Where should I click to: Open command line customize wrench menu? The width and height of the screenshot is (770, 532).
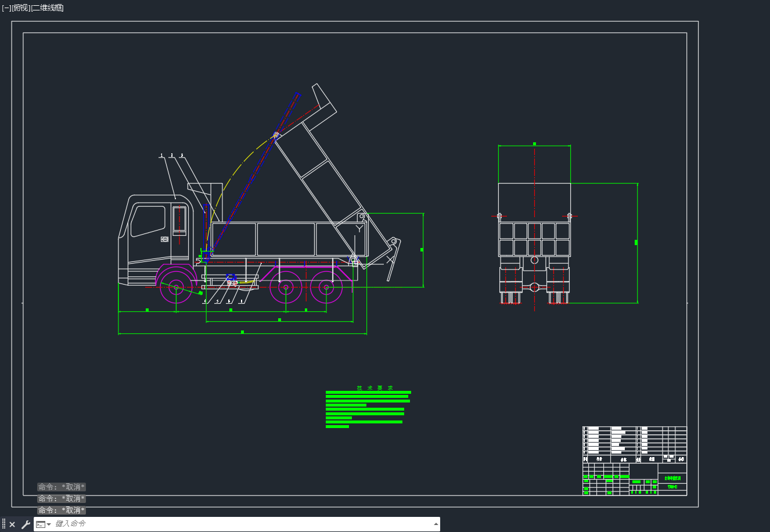tap(25, 524)
